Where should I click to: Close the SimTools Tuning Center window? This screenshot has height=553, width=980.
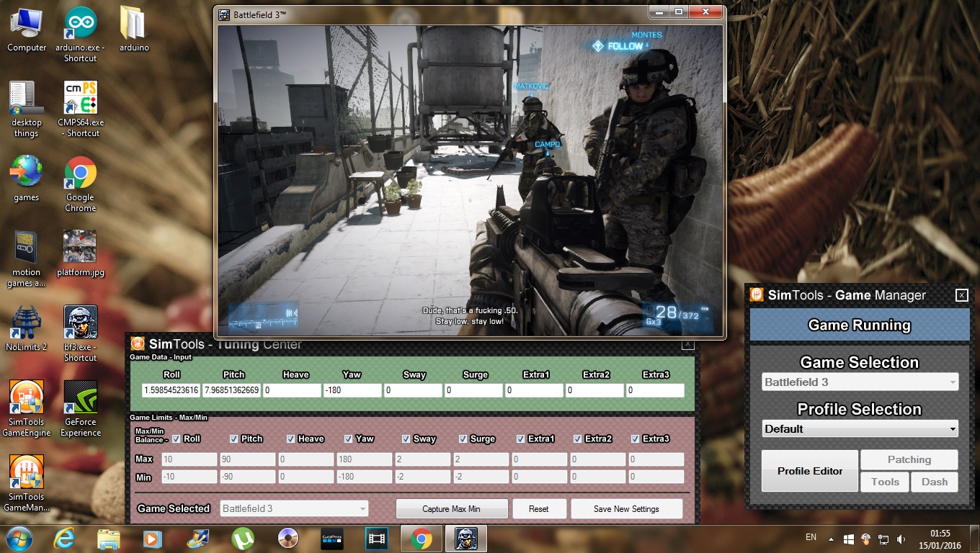688,345
